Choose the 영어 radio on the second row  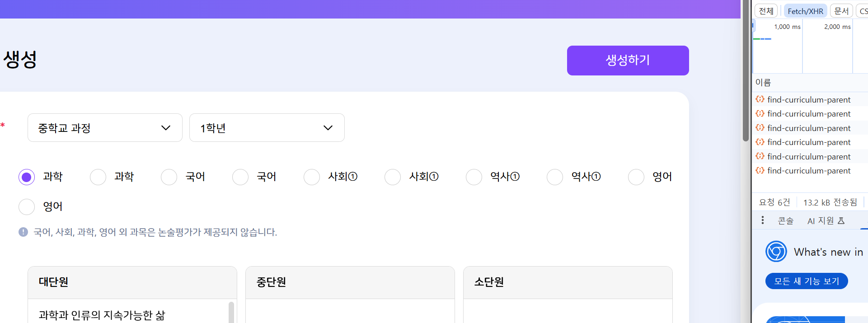pos(27,207)
